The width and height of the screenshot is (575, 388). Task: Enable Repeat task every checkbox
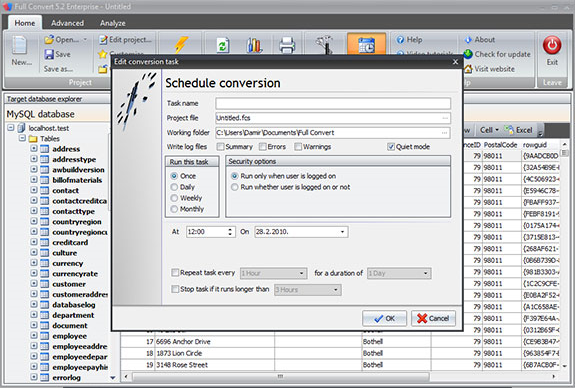[x=175, y=273]
